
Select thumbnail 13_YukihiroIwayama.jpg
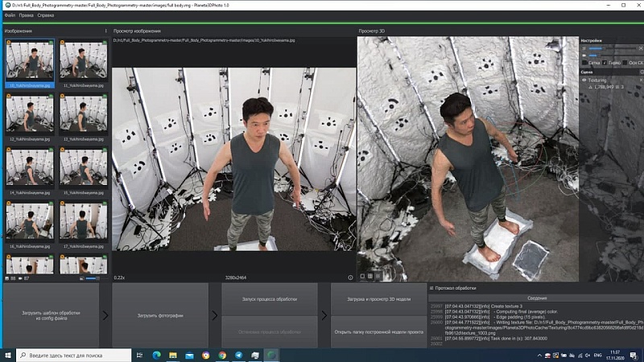(x=84, y=117)
